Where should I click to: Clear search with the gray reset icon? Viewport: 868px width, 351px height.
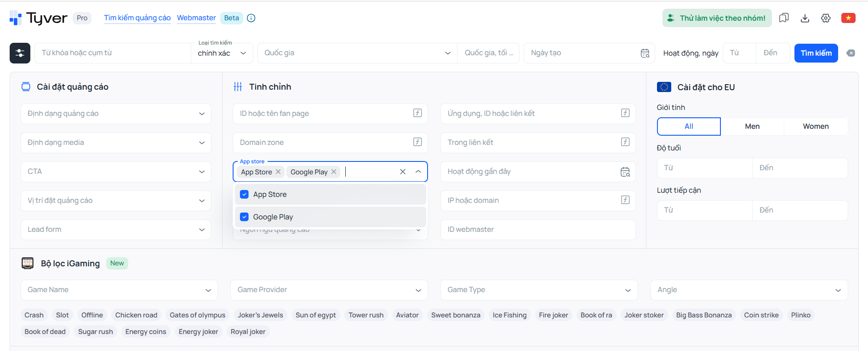[851, 53]
